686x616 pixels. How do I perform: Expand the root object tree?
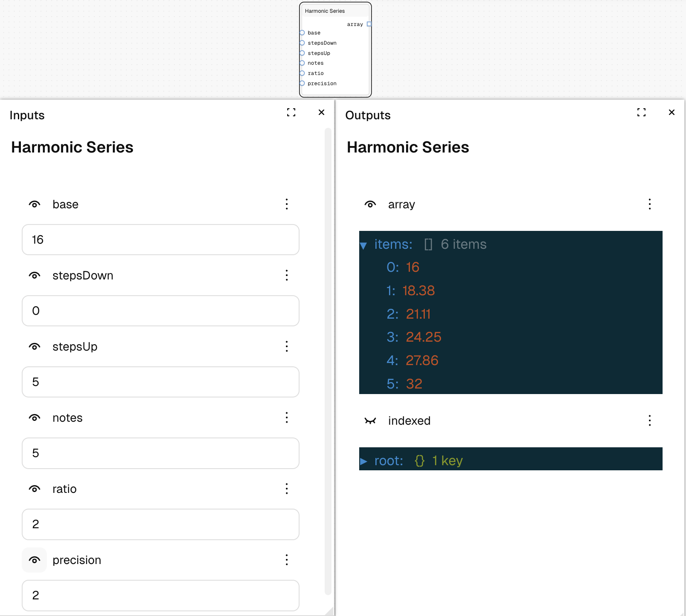pos(363,461)
